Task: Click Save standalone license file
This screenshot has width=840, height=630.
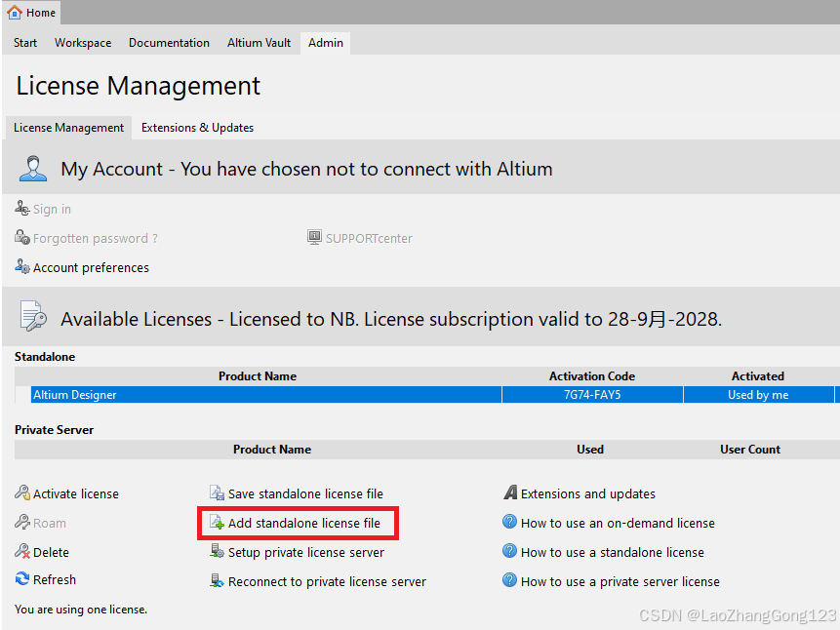Action: click(x=305, y=493)
